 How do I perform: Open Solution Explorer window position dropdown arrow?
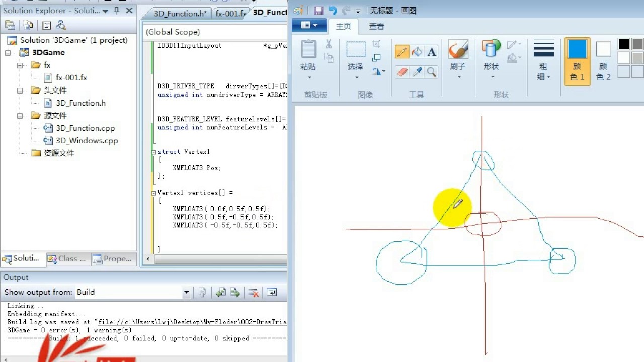click(x=105, y=11)
